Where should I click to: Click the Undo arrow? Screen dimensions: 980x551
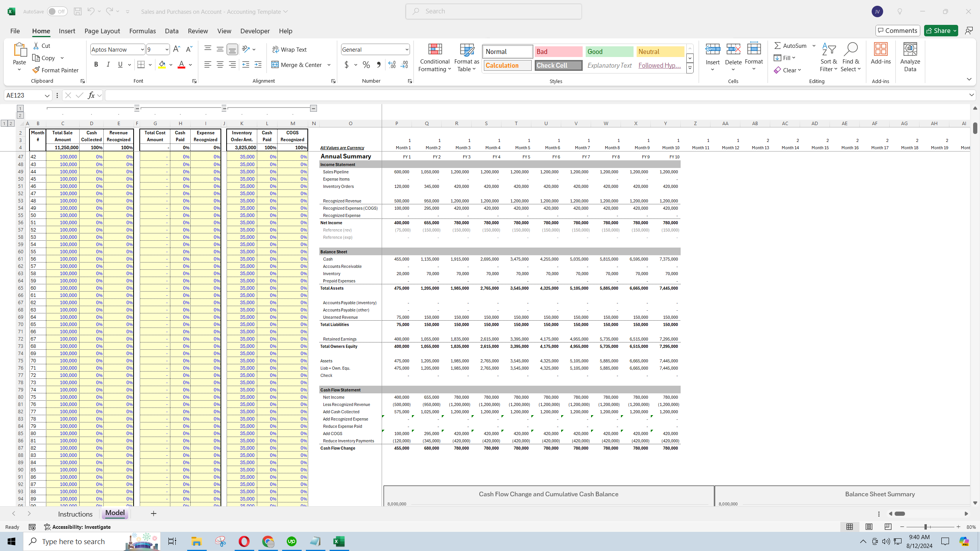tap(91, 11)
